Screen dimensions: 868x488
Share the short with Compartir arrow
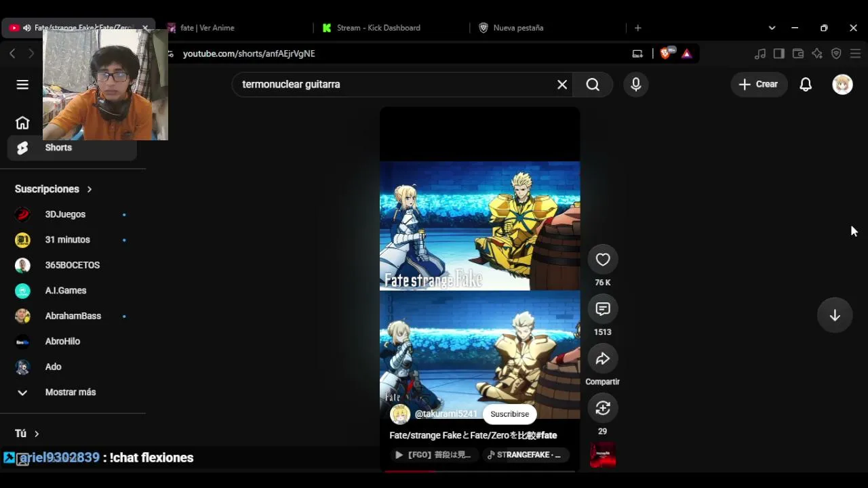click(x=603, y=359)
